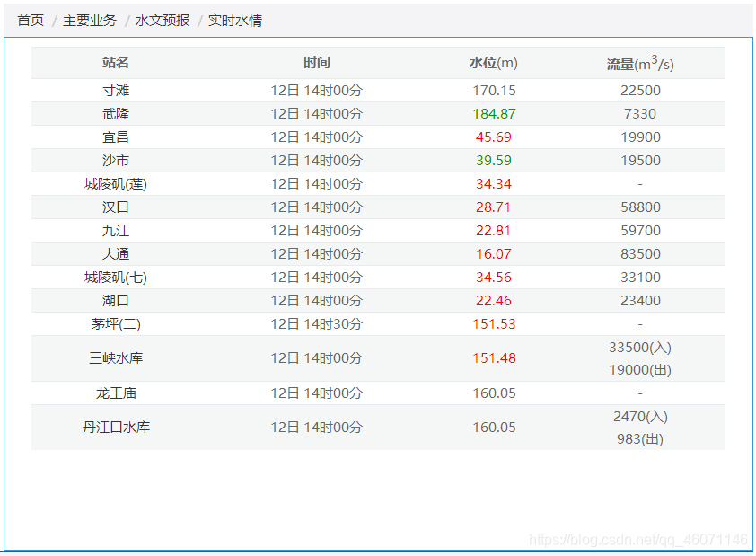Click the 站名 column header
The width and height of the screenshot is (756, 556).
[x=116, y=63]
